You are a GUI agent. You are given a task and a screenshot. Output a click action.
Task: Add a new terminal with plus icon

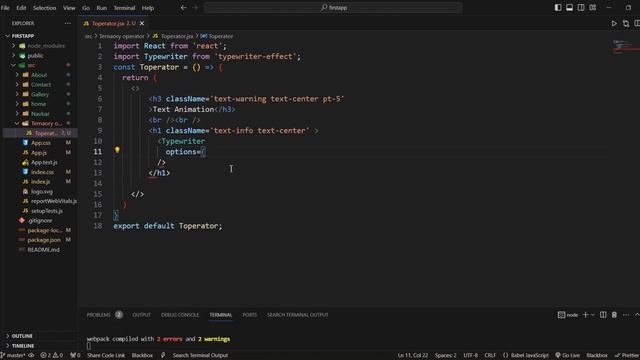click(585, 315)
